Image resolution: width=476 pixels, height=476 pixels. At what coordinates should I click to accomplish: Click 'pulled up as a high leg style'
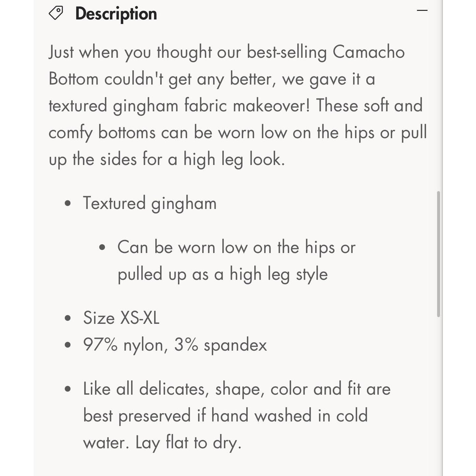point(222,274)
